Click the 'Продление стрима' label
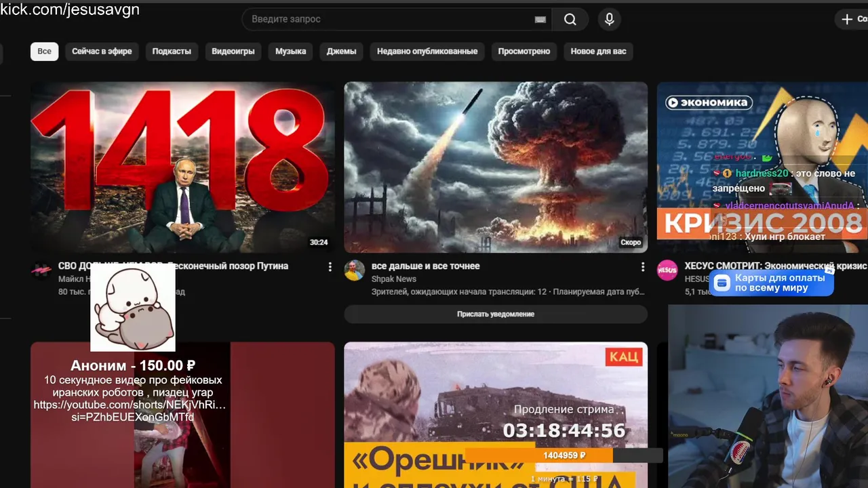The width and height of the screenshot is (868, 488). coord(564,409)
